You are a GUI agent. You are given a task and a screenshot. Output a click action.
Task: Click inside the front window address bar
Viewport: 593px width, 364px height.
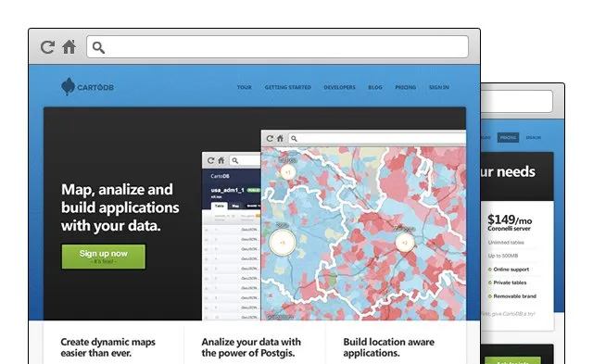coord(278,47)
